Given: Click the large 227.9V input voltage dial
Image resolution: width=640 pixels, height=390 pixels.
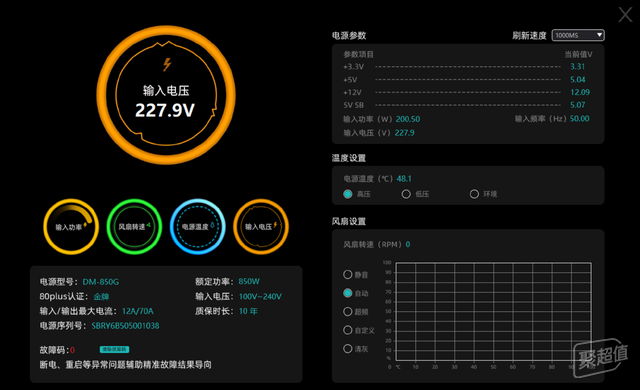Looking at the screenshot, I should (166, 95).
